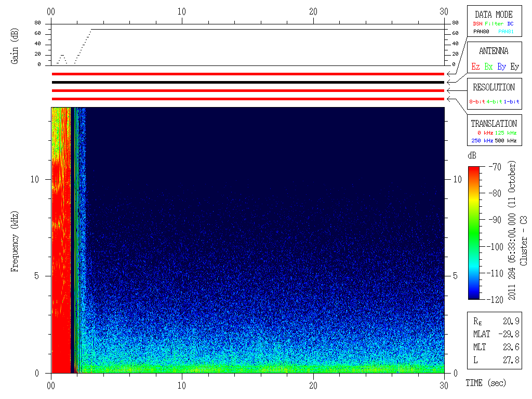Click the black antenna indicator bar
532x399 pixels.
[248, 82]
